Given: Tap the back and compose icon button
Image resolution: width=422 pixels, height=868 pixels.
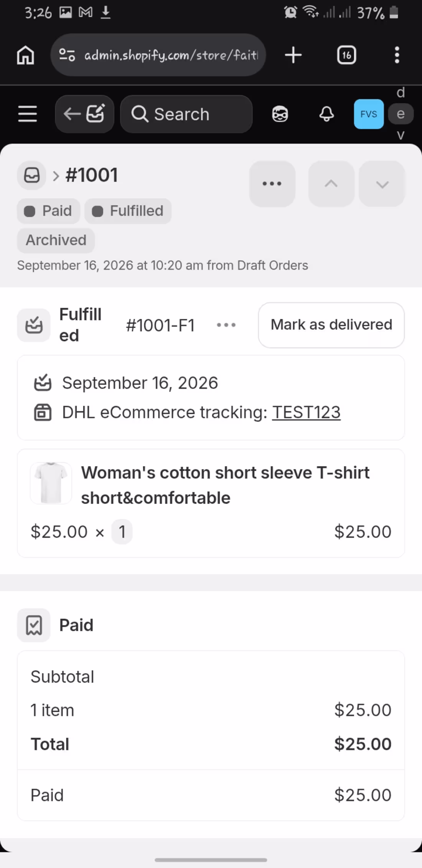Looking at the screenshot, I should tap(84, 114).
